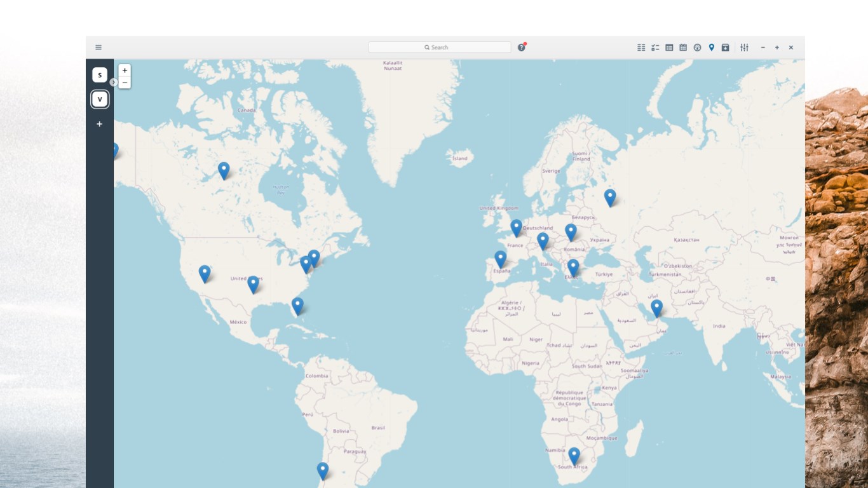The image size is (868, 488).
Task: Open the calendar view
Action: coord(683,48)
